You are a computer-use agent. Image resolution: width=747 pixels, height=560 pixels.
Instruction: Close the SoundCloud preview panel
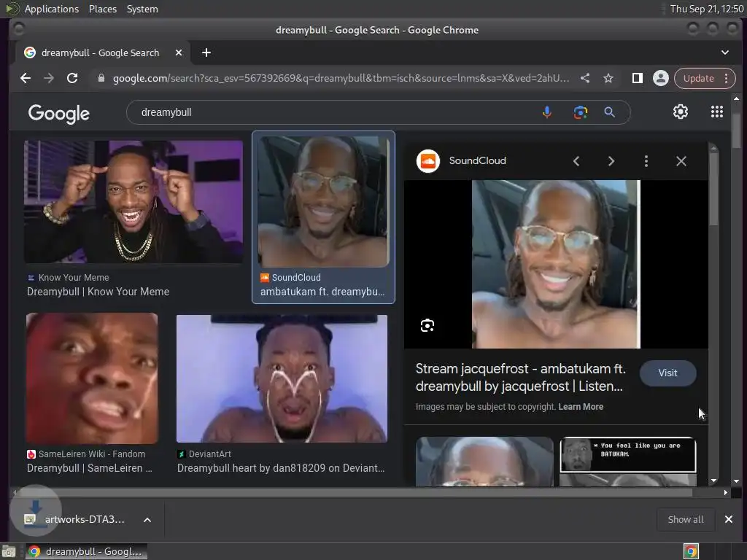[x=681, y=161]
